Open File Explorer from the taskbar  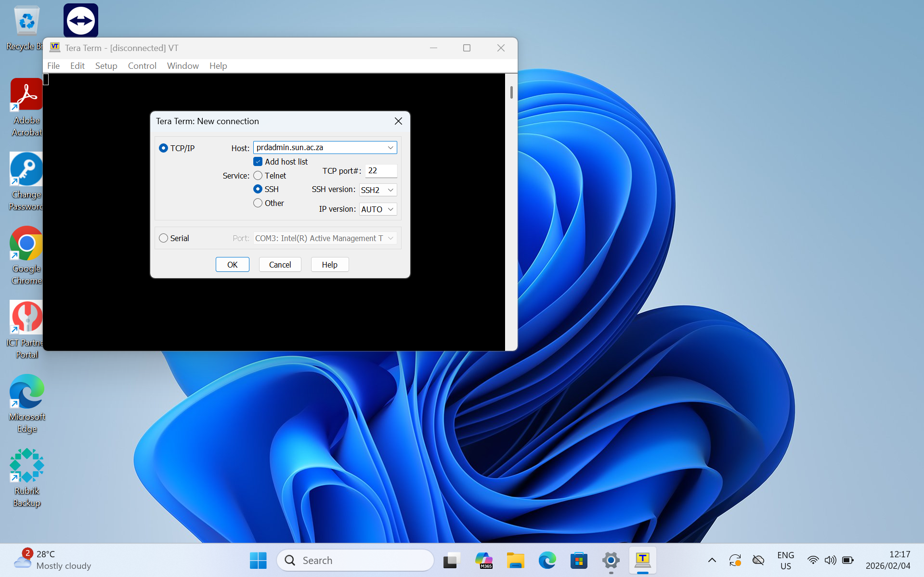(515, 560)
